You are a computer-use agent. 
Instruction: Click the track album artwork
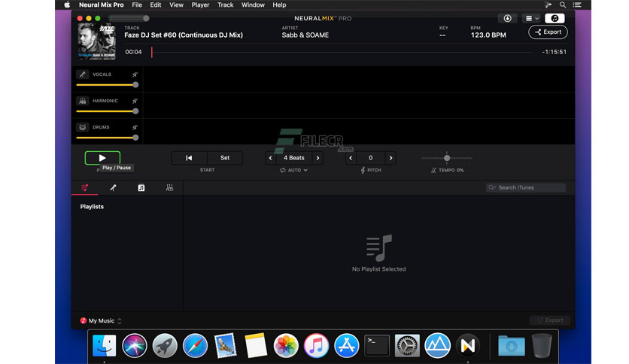(96, 41)
